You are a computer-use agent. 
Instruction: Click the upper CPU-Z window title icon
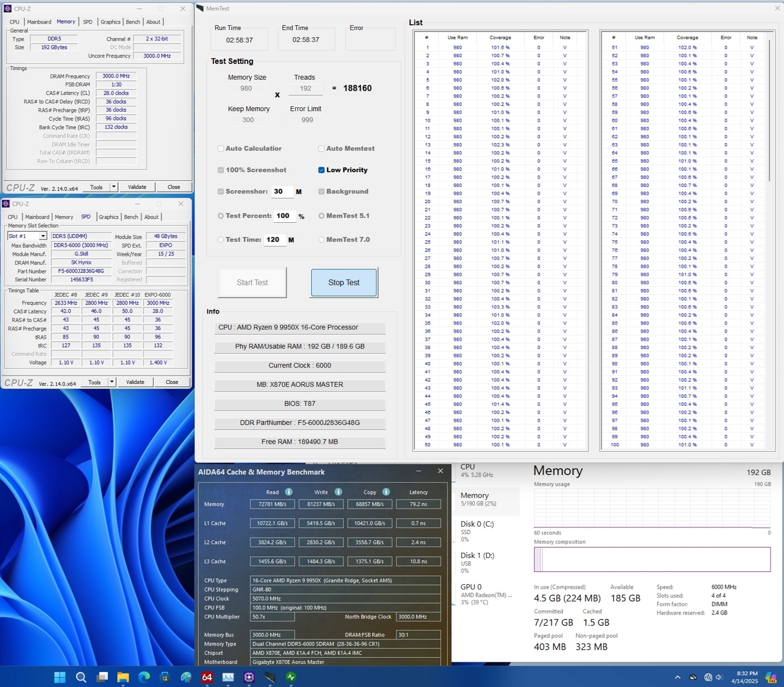click(x=7, y=8)
